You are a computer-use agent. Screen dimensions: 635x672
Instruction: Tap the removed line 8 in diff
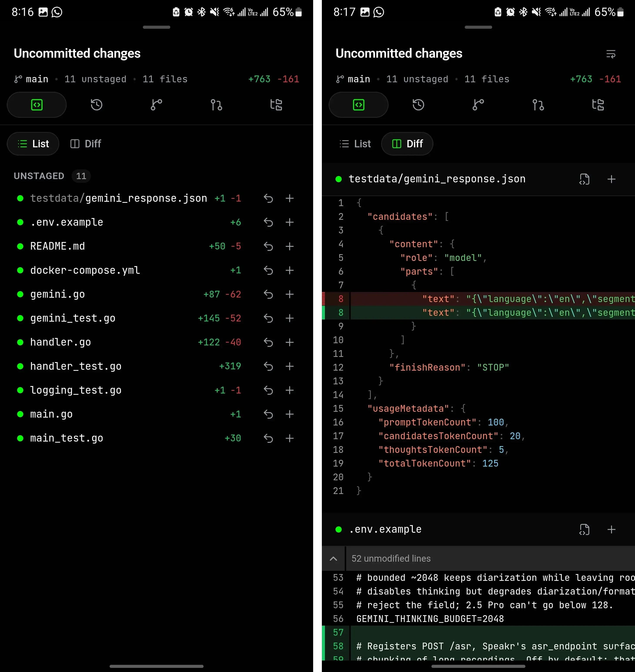tap(478, 299)
